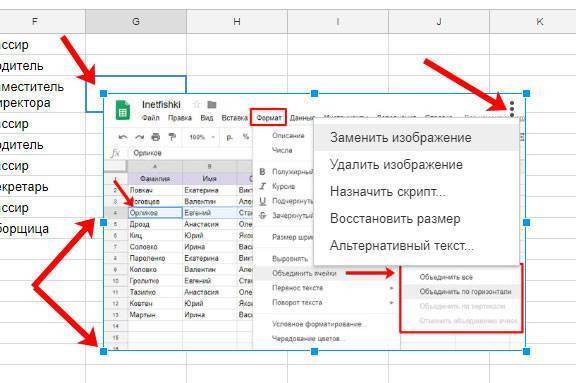The width and height of the screenshot is (576, 383).
Task: Choose 'Заменить изображение' in the image menu
Action: (417, 137)
